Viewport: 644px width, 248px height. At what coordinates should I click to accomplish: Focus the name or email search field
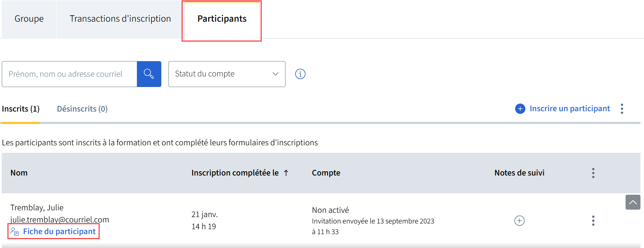(x=70, y=74)
